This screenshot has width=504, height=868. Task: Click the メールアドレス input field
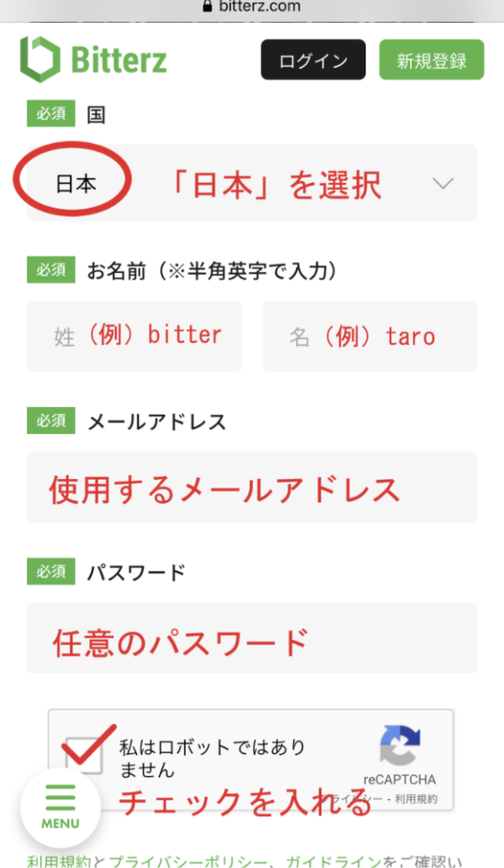pyautogui.click(x=252, y=487)
